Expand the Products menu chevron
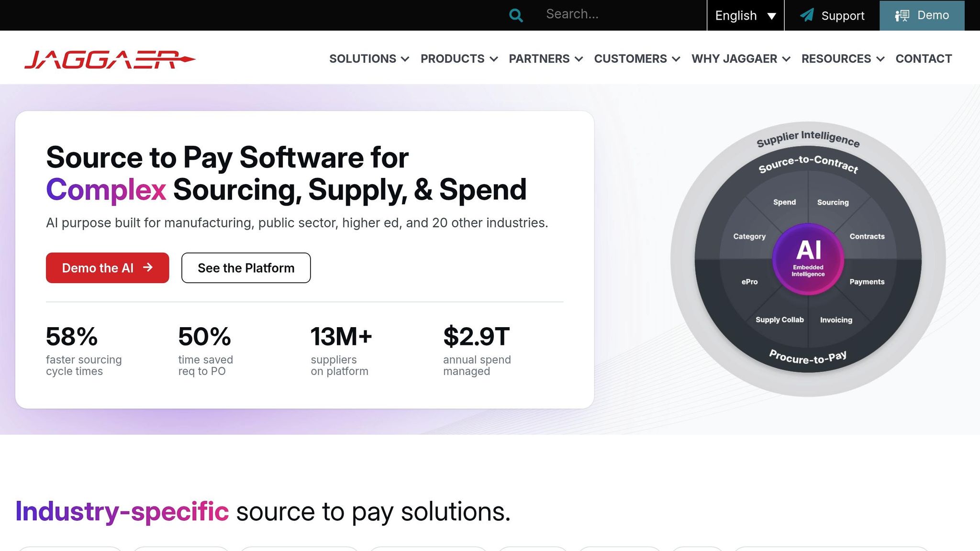 click(494, 59)
